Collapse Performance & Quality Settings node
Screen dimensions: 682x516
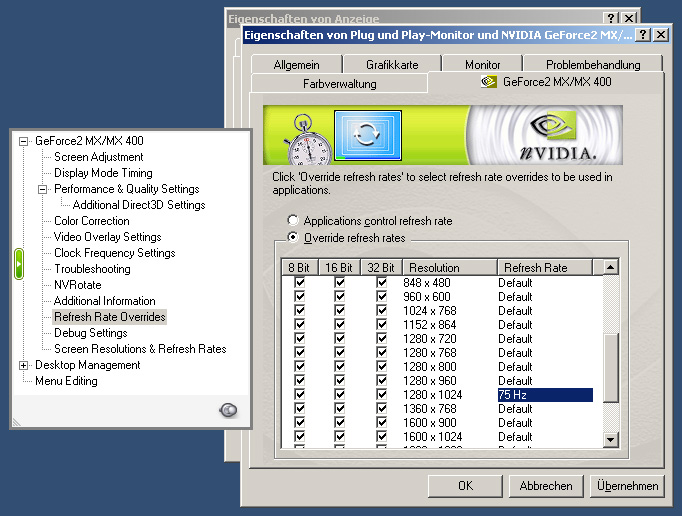pos(43,189)
